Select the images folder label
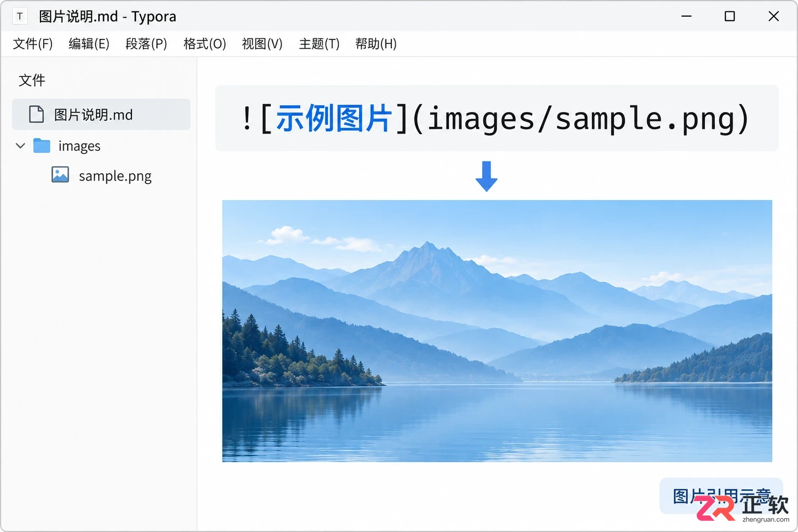The image size is (798, 532). (x=79, y=146)
